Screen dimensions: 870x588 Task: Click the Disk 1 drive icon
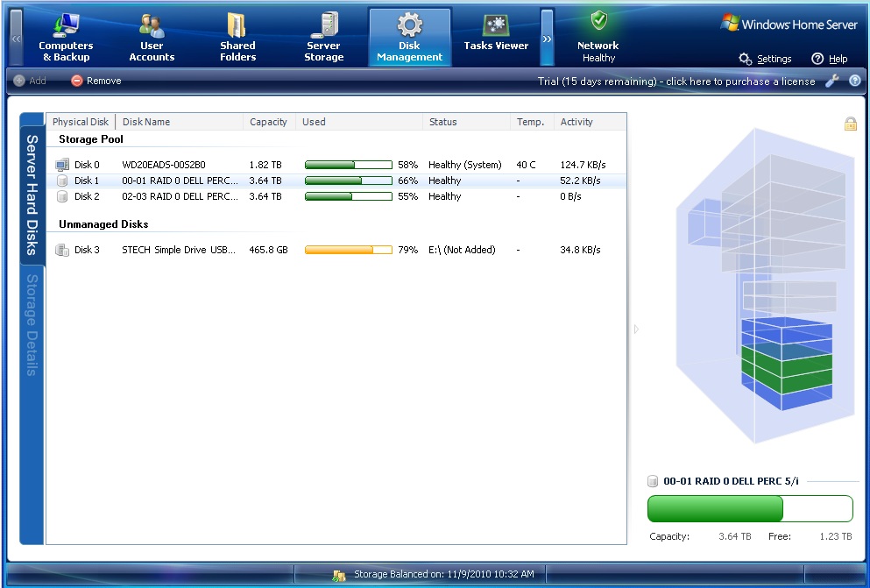coord(62,181)
